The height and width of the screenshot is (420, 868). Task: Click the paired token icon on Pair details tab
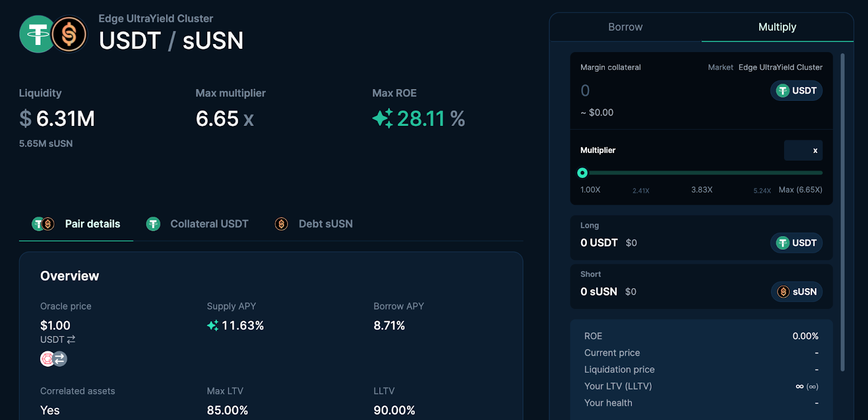coord(43,224)
